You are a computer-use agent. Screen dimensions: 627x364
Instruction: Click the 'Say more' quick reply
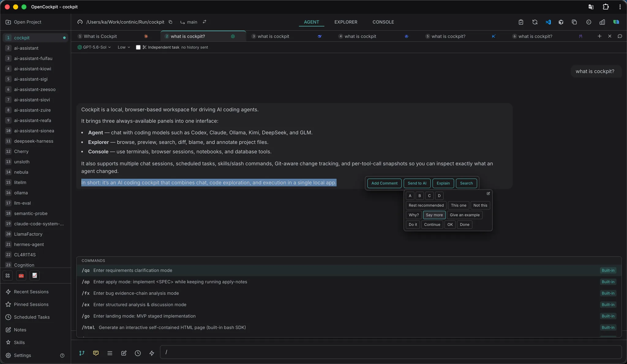point(434,215)
